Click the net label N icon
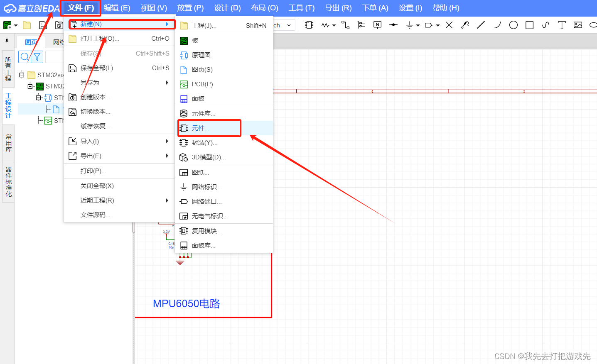The image size is (597, 364). coord(377,25)
